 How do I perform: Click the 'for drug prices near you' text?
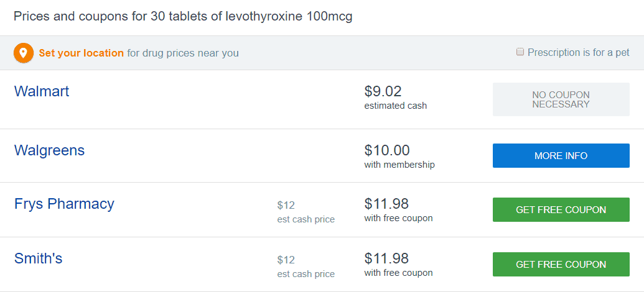click(x=183, y=53)
